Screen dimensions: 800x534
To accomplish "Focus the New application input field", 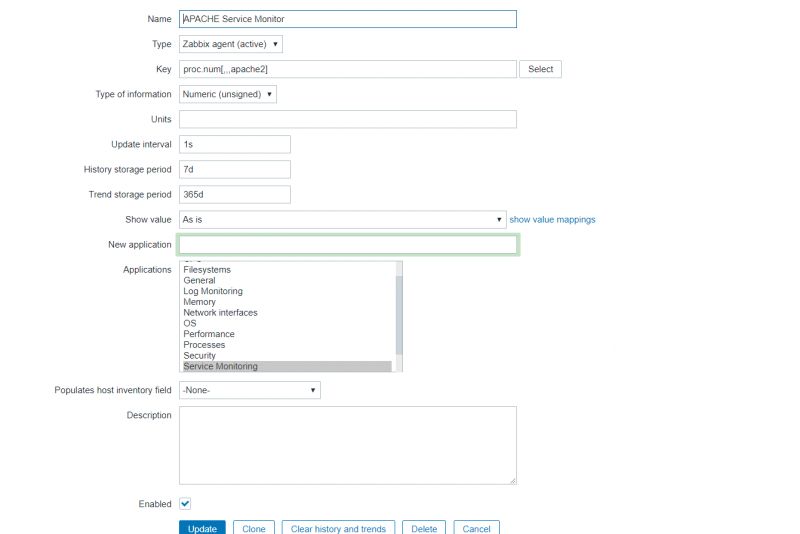I will 348,245.
